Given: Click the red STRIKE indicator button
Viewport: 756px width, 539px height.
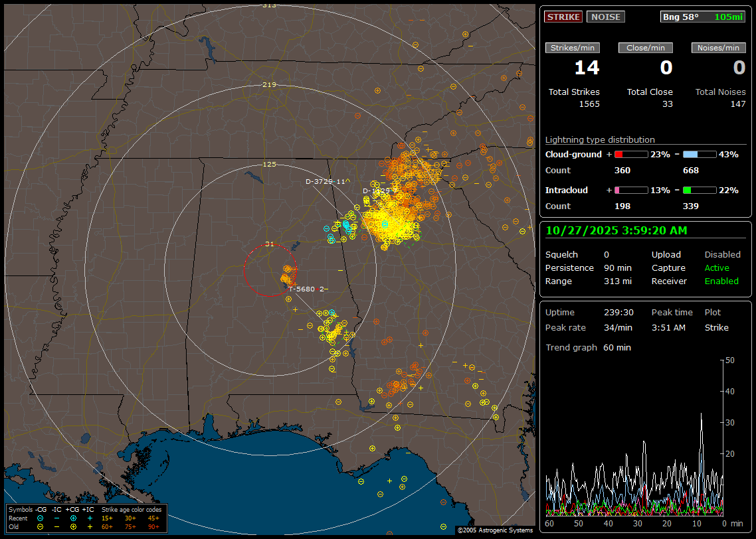Looking at the screenshot, I should [563, 17].
